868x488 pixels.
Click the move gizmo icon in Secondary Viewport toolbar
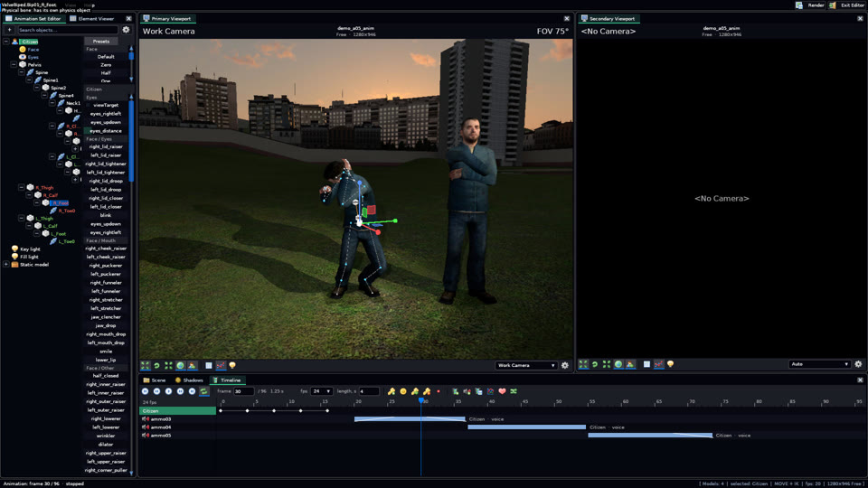point(583,364)
